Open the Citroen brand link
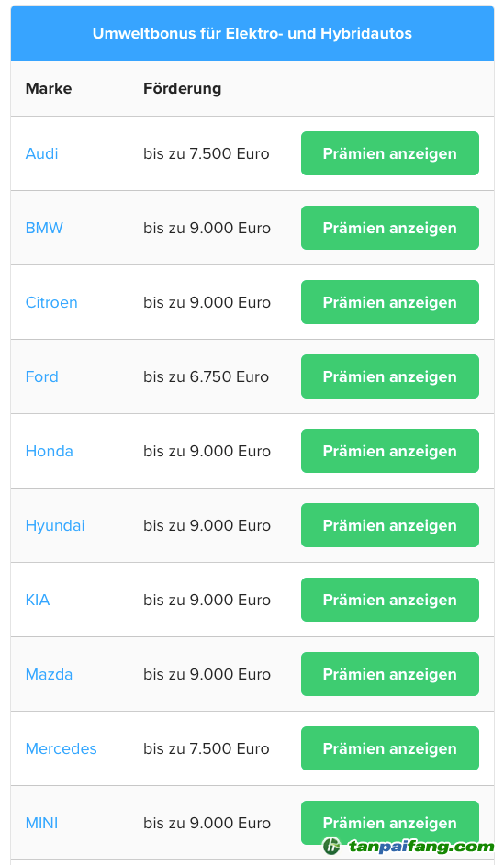The height and width of the screenshot is (865, 504). (x=51, y=302)
